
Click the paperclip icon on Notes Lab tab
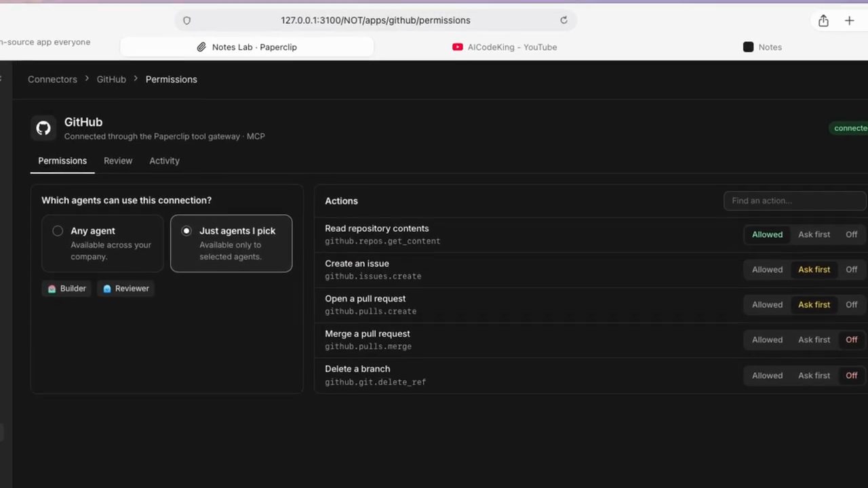(x=201, y=47)
